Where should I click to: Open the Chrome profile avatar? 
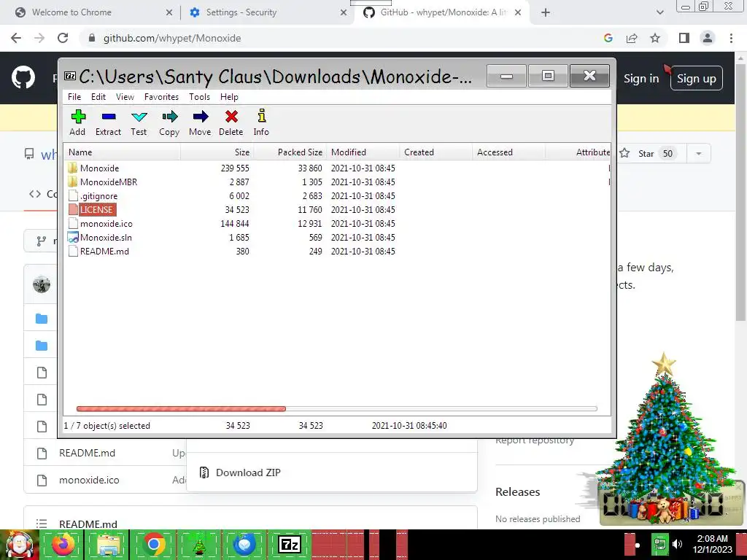(x=708, y=38)
